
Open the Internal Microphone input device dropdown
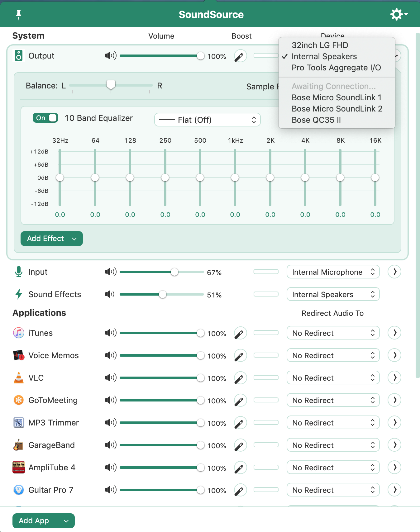coord(333,272)
